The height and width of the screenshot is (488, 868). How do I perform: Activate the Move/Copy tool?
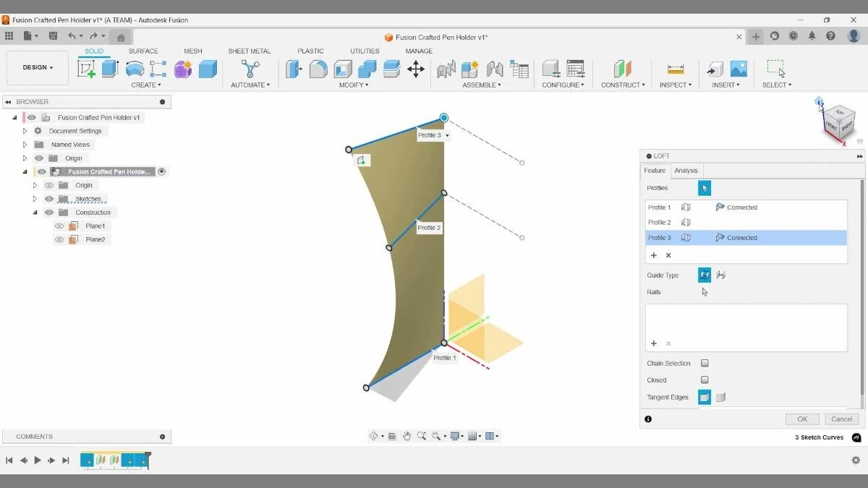pyautogui.click(x=416, y=69)
